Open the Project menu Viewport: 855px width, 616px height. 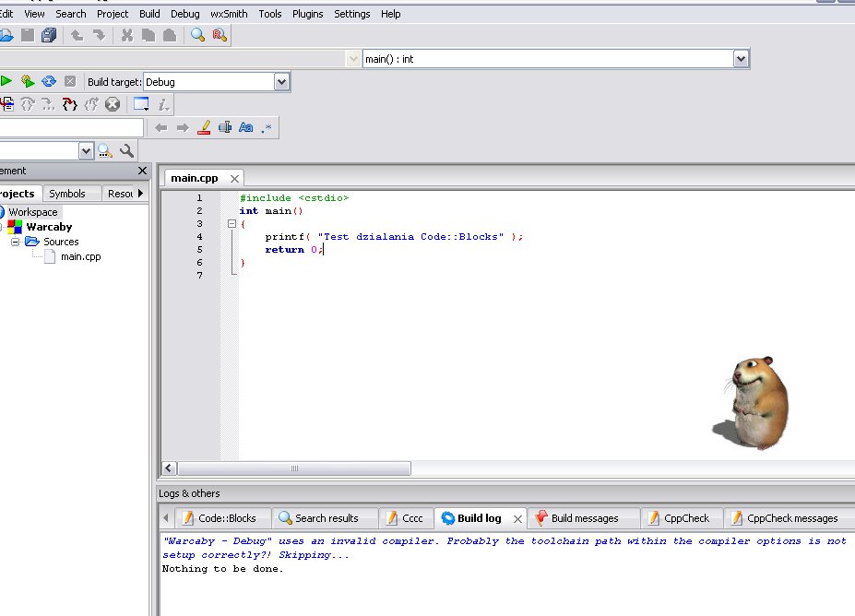113,14
